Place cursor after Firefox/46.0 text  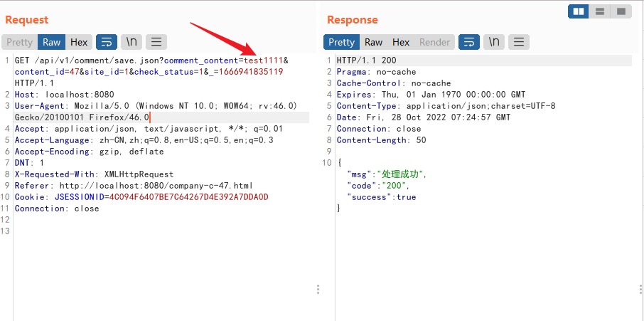pyautogui.click(x=149, y=117)
